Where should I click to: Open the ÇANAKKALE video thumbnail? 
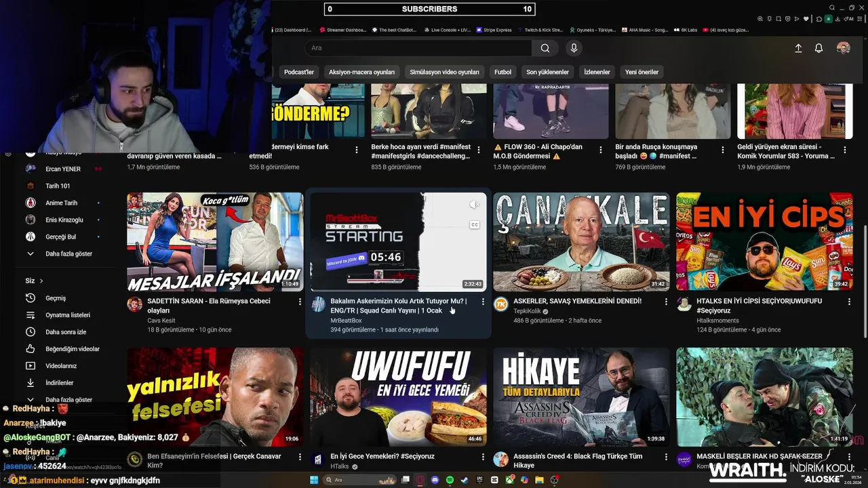[581, 242]
